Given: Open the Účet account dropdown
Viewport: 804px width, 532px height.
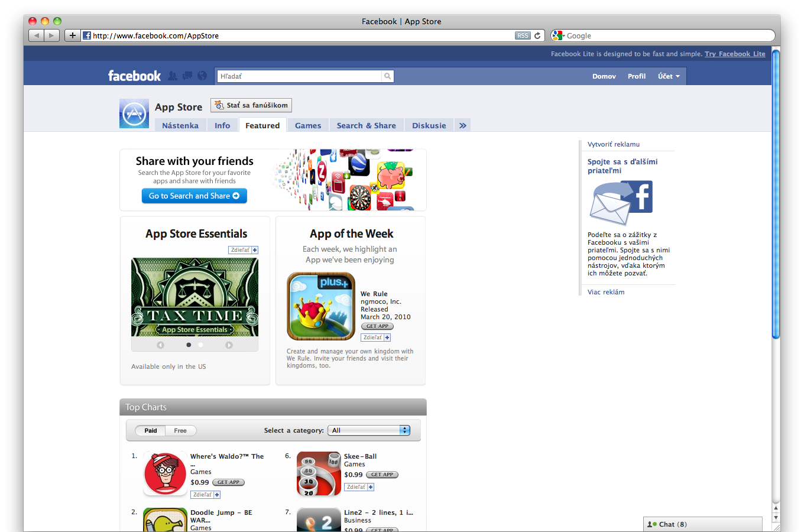Looking at the screenshot, I should (669, 76).
